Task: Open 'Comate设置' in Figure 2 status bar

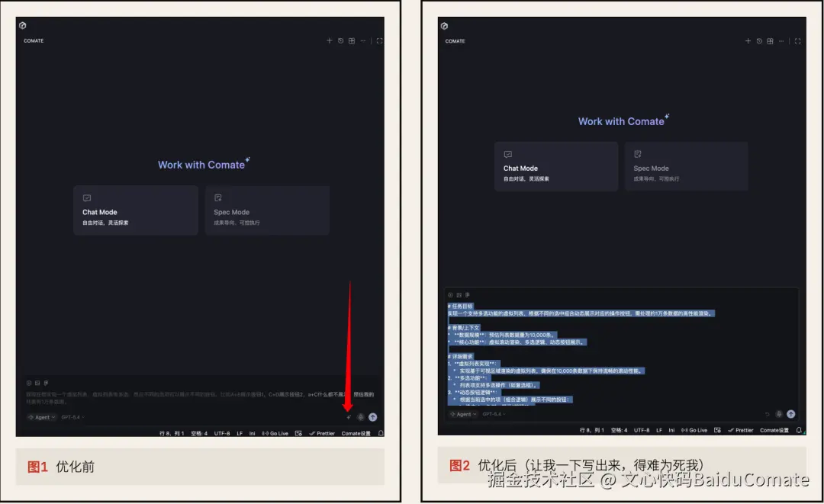Action: [x=774, y=430]
